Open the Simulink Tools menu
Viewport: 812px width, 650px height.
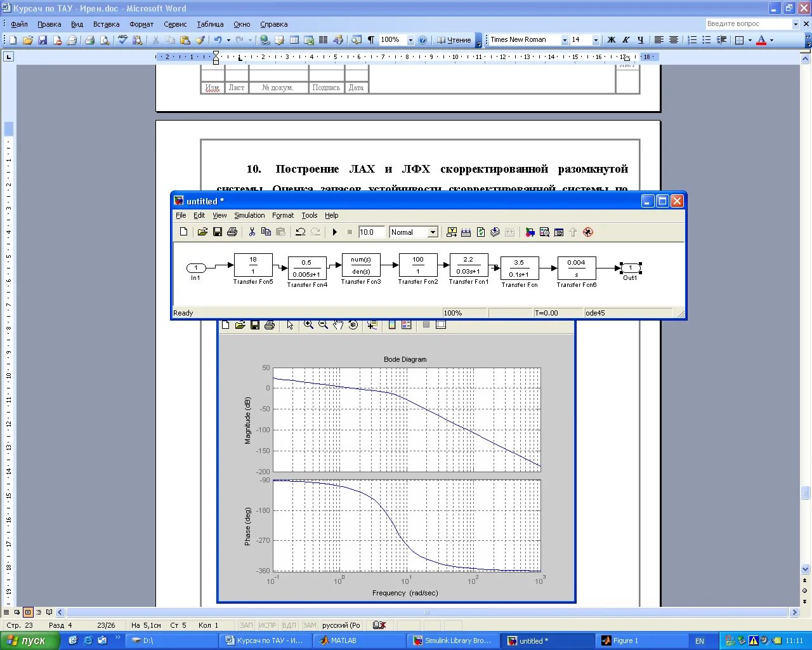click(310, 216)
